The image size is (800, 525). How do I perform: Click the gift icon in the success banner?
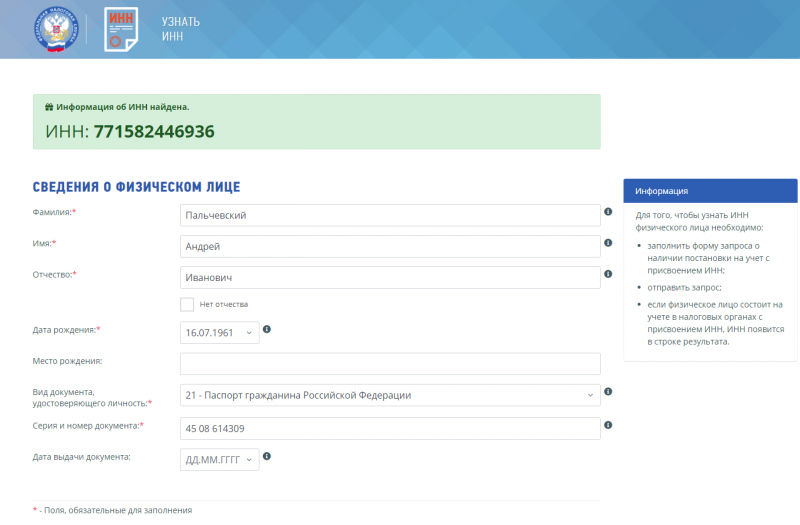49,106
